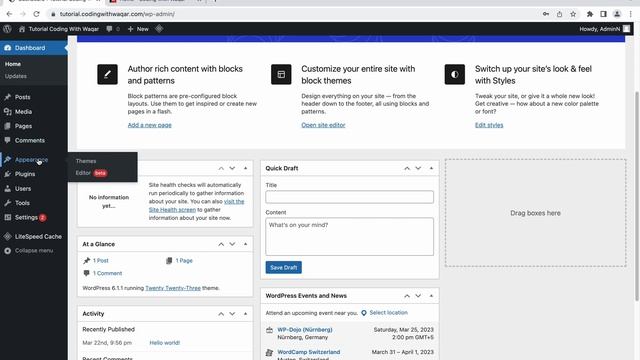Toggle the WordPress Events and News panel
This screenshot has width=640, height=360.
[x=431, y=296]
